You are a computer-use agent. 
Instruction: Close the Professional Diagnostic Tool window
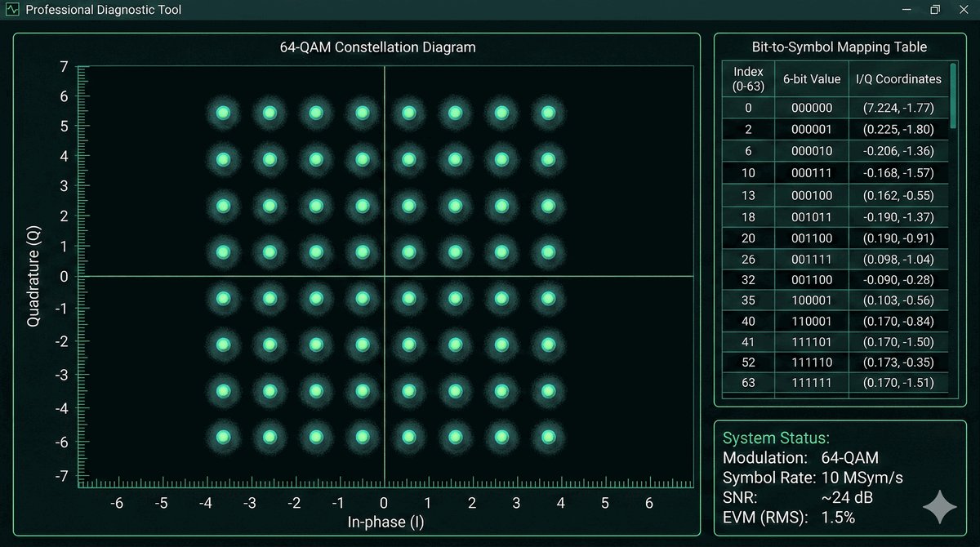(964, 10)
